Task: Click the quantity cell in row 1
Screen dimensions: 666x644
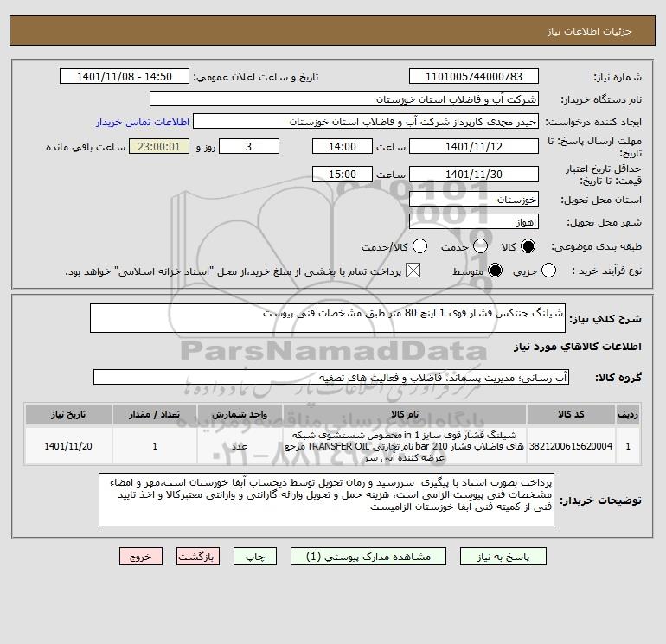Action: tap(155, 446)
